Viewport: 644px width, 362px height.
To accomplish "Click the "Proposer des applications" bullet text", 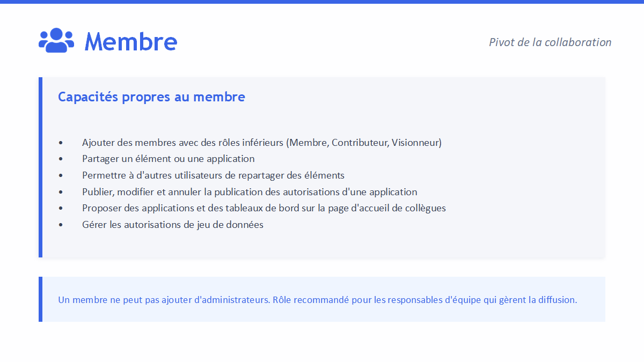I will (x=264, y=208).
